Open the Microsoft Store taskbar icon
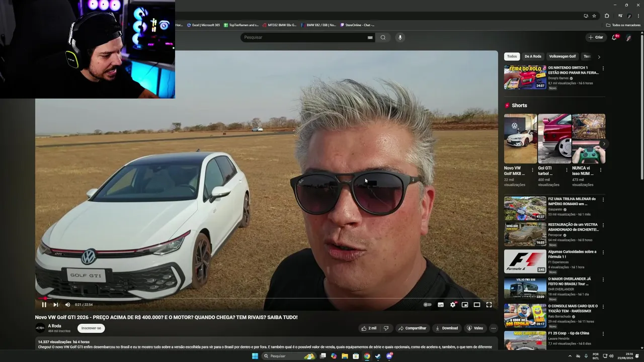The image size is (644, 362). pyautogui.click(x=356, y=356)
